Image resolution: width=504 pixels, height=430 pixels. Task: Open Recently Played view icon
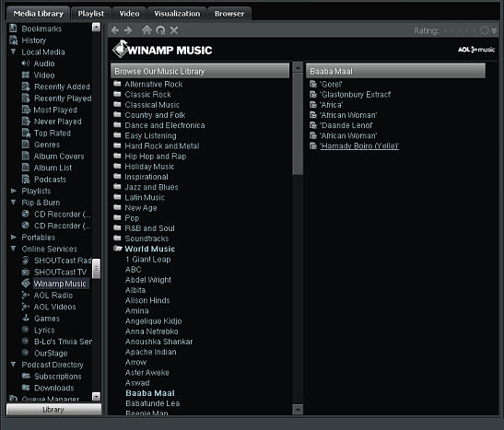point(26,98)
